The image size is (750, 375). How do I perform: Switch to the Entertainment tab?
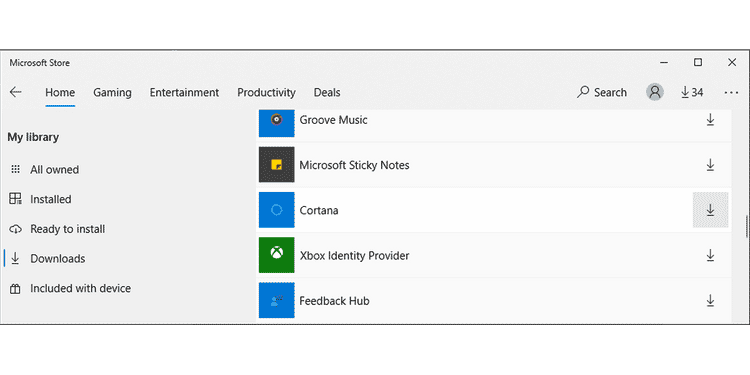click(184, 93)
